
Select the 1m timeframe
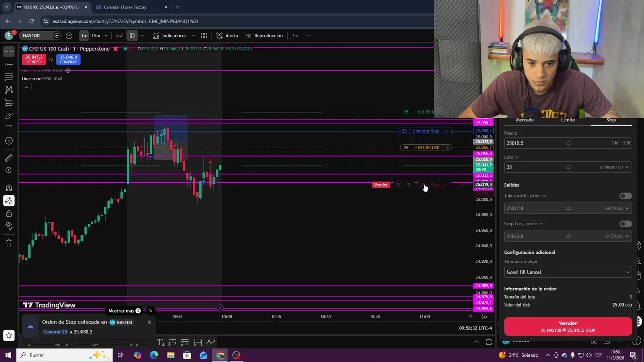pyautogui.click(x=84, y=36)
